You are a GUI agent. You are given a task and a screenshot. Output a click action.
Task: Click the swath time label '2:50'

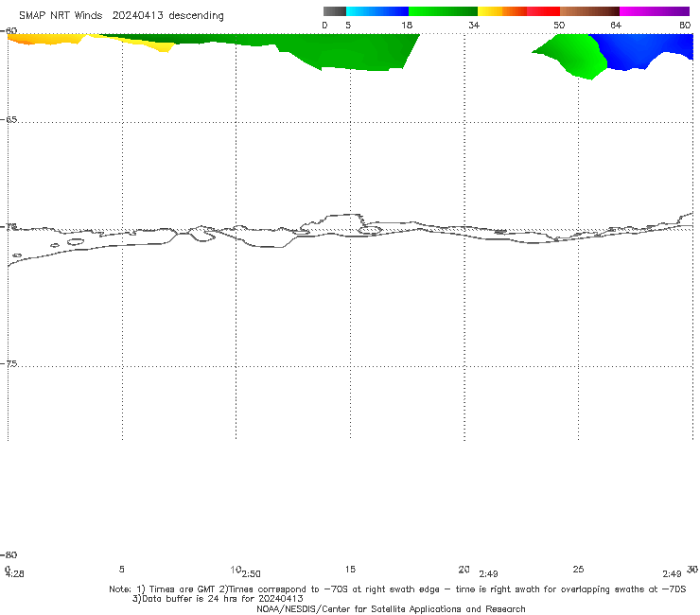tap(252, 574)
